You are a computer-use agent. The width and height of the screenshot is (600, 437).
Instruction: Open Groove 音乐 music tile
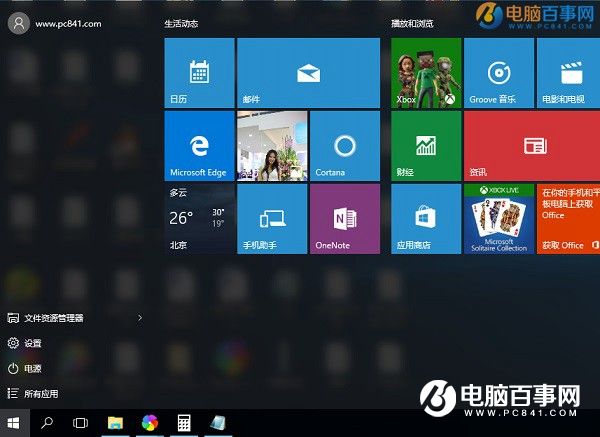(x=499, y=73)
